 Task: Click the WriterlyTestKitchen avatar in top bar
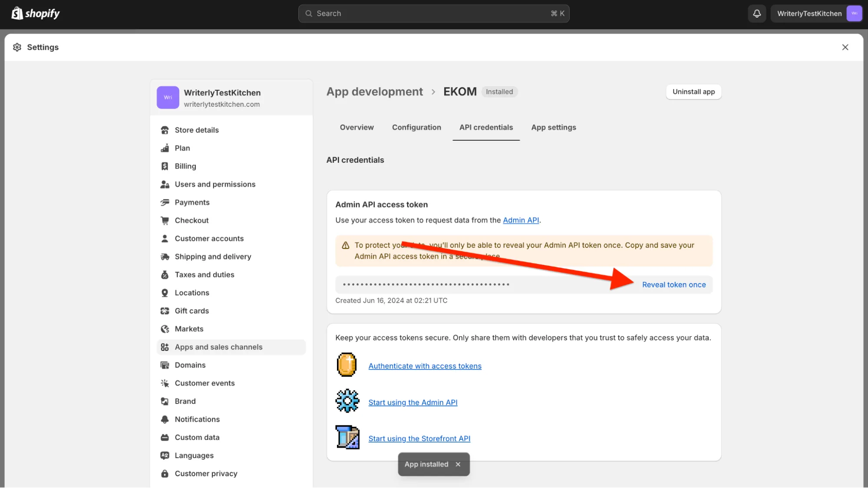(854, 13)
